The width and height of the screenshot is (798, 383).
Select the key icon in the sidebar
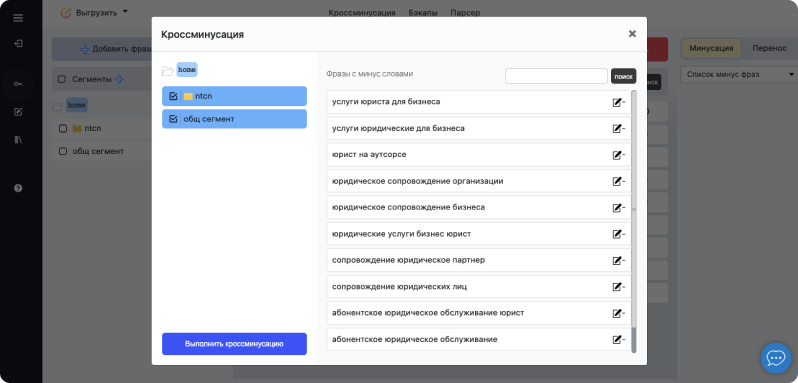point(18,84)
